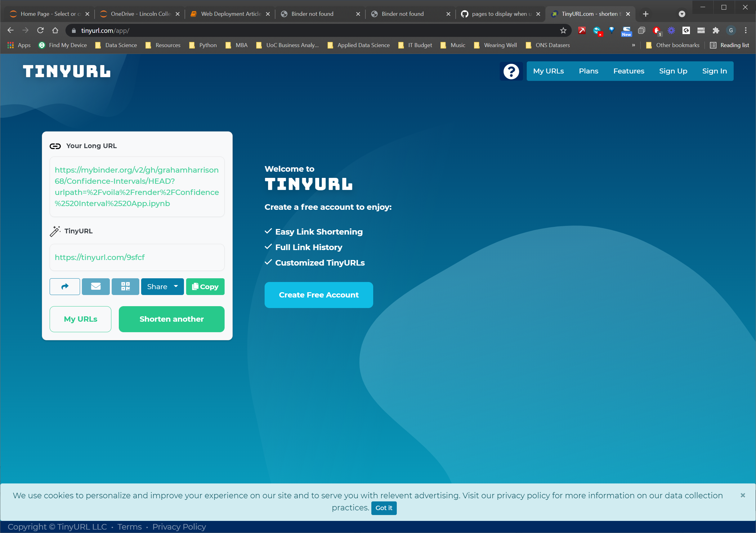Click the browser home icon
The width and height of the screenshot is (756, 533).
55,31
